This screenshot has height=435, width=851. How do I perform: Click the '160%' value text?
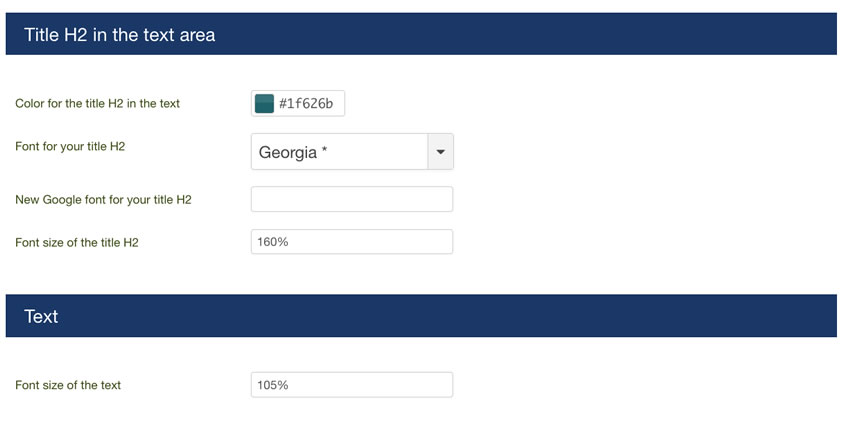tap(272, 242)
